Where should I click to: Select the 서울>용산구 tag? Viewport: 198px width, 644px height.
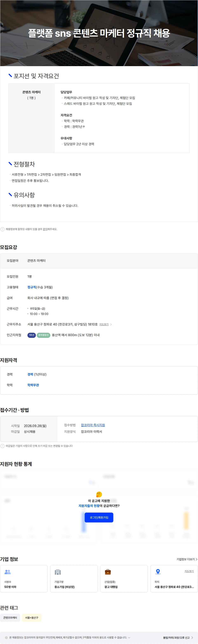32,618
